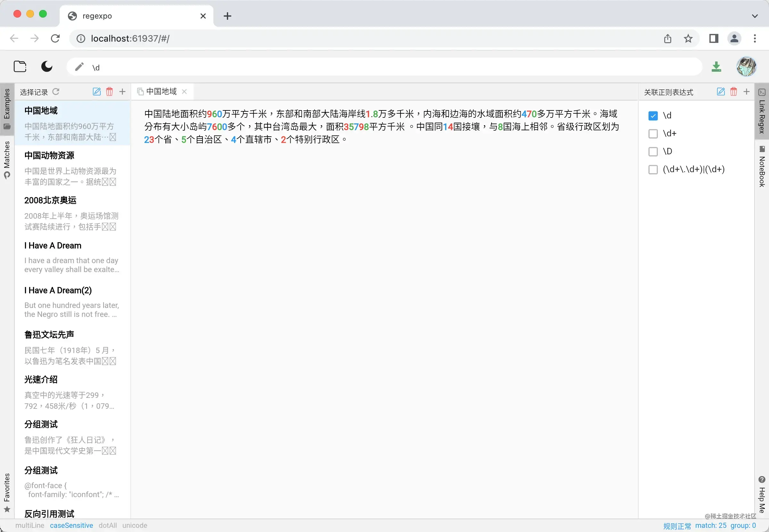
Task: Delete record with red trash icon in 选择记录
Action: tap(110, 92)
